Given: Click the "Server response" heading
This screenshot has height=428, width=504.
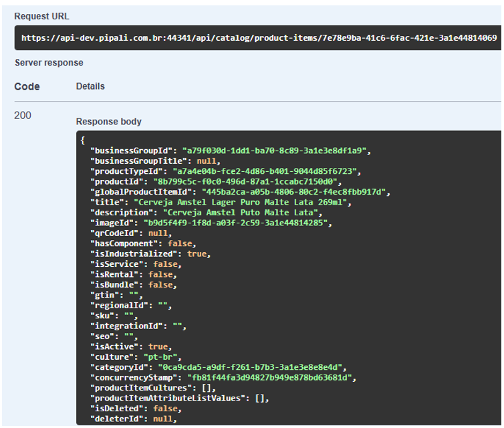Looking at the screenshot, I should coord(49,63).
